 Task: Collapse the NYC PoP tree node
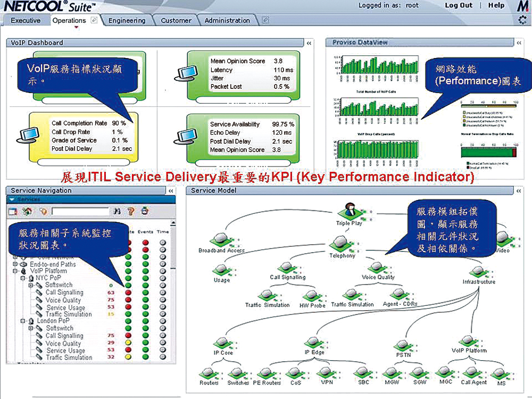[23, 278]
